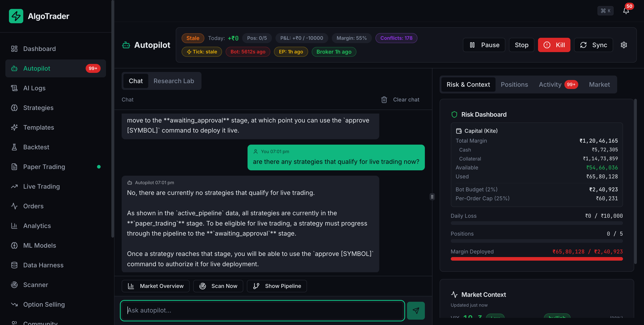Screen dimensions: 644x325
Task: Open Option Selling in the sidebar
Action: (x=55, y=304)
